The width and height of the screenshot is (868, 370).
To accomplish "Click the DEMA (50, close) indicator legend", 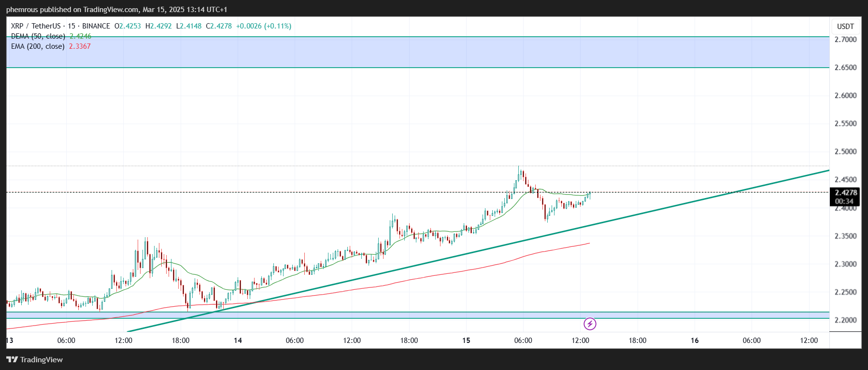I will point(38,36).
